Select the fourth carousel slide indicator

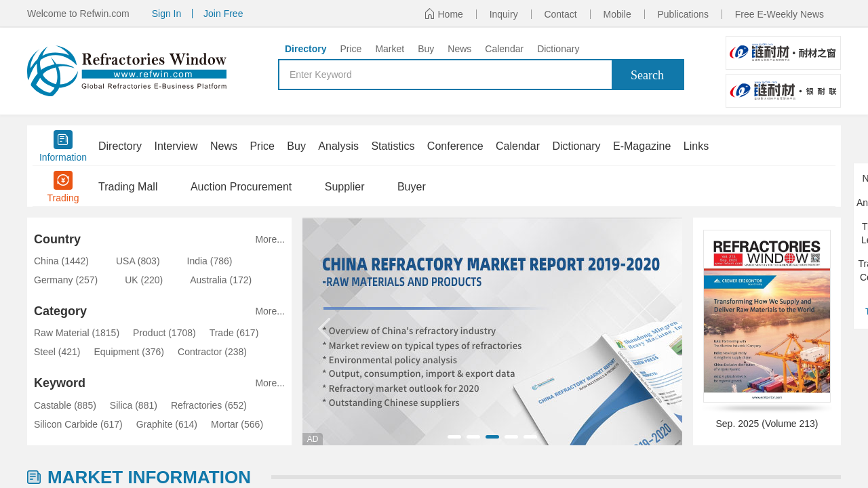tap(511, 436)
